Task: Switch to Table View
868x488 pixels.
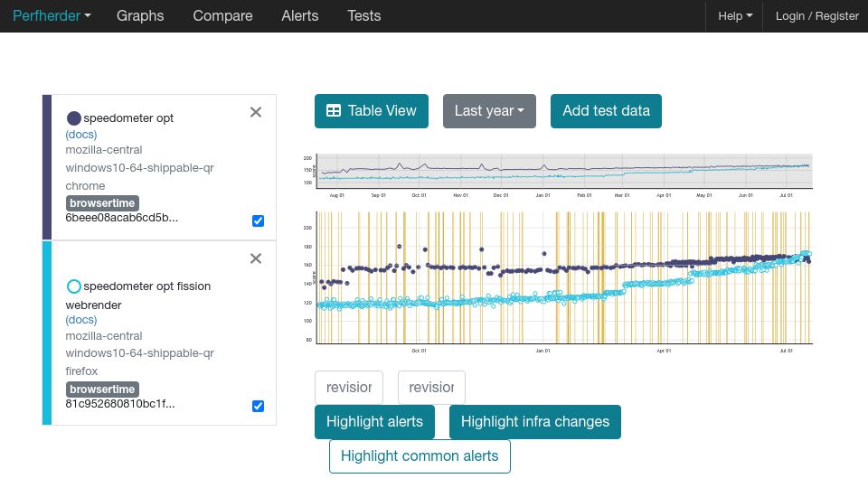Action: [372, 111]
